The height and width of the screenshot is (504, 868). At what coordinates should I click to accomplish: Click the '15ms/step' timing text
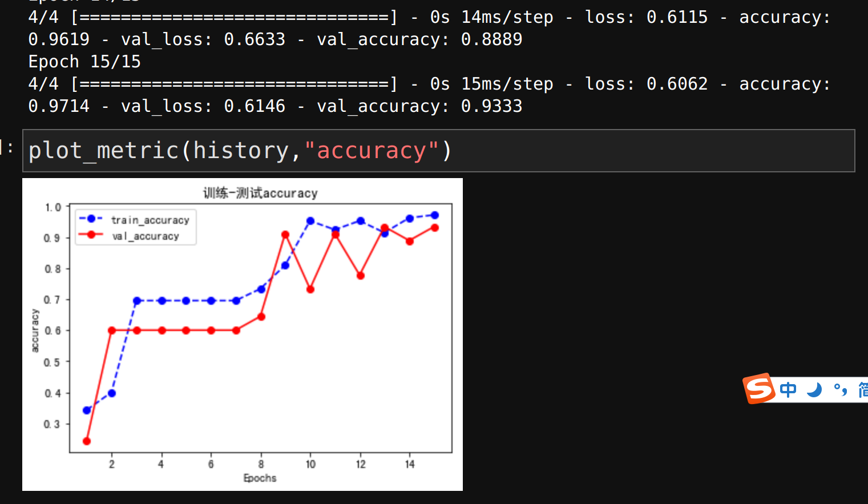[x=507, y=84]
